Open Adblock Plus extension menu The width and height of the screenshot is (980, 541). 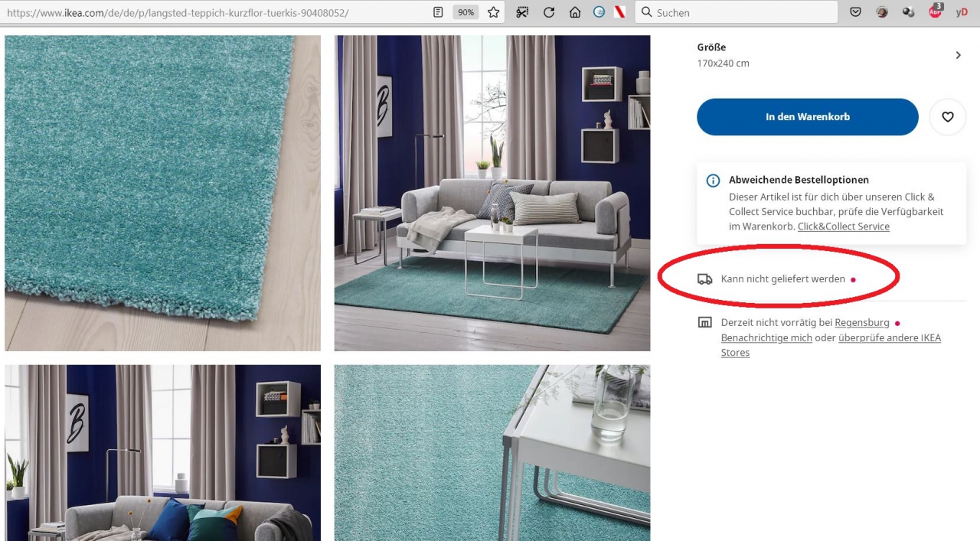(935, 11)
